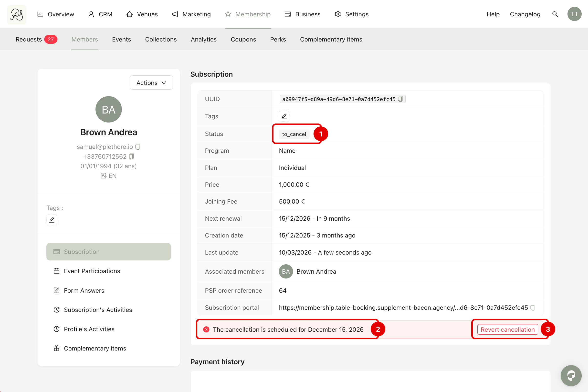Select Event Participations in sidebar
Viewport: 588px width, 392px height.
(92, 271)
